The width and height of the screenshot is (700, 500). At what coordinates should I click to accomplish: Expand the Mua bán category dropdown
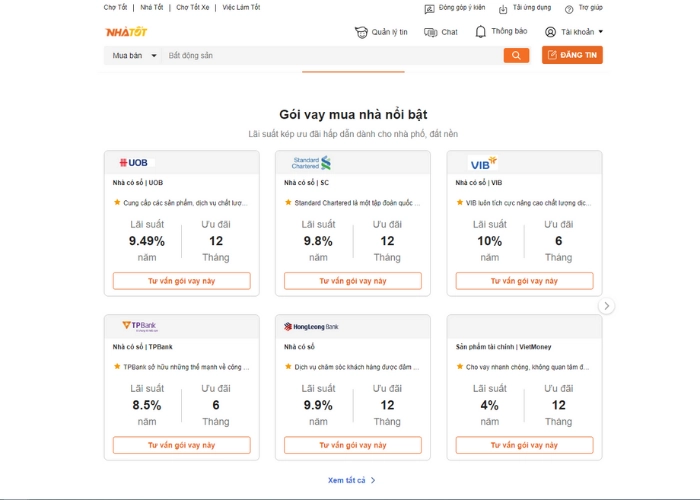click(x=135, y=55)
